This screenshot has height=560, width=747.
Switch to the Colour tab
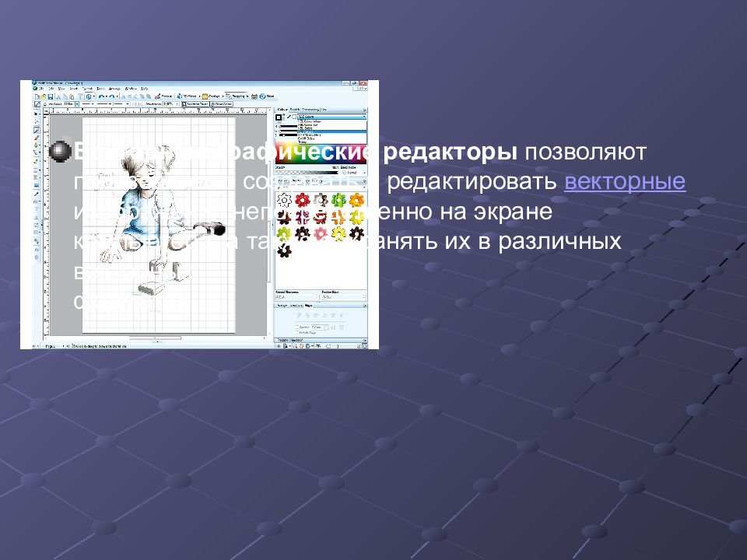pos(282,110)
